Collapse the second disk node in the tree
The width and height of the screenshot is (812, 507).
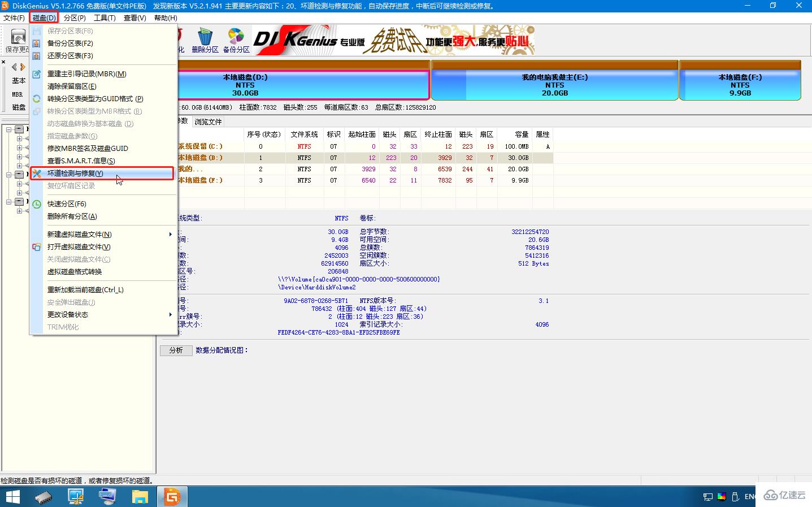[x=8, y=175]
